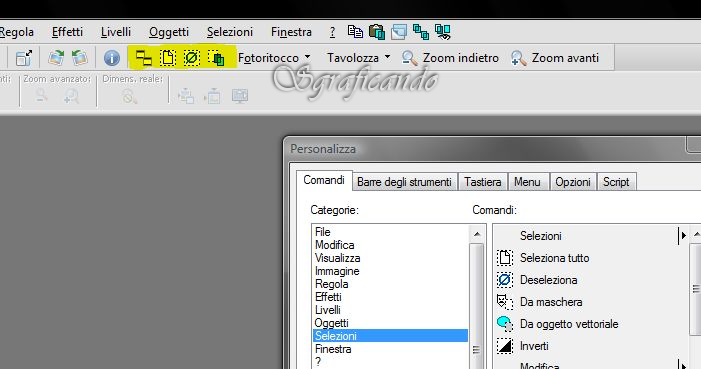Viewport: 701px width, 369px height.
Task: Click the greyed magnifier under Dimens. reale
Action: [x=130, y=96]
